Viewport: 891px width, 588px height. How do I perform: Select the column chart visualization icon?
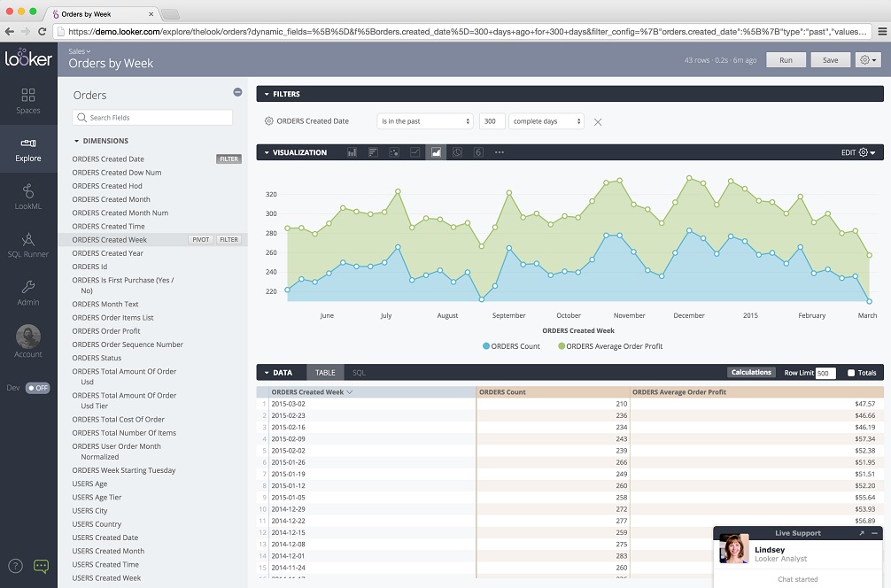pos(352,152)
